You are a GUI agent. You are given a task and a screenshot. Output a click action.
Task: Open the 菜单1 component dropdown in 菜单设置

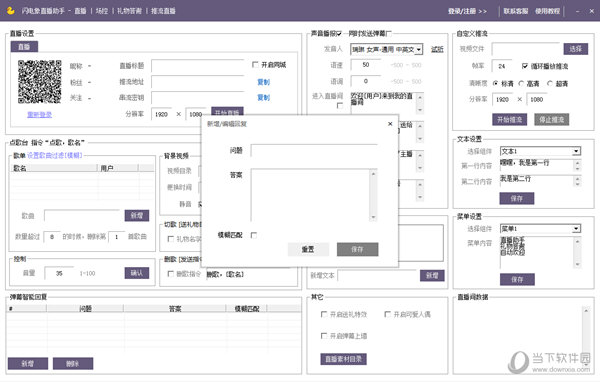(576, 229)
